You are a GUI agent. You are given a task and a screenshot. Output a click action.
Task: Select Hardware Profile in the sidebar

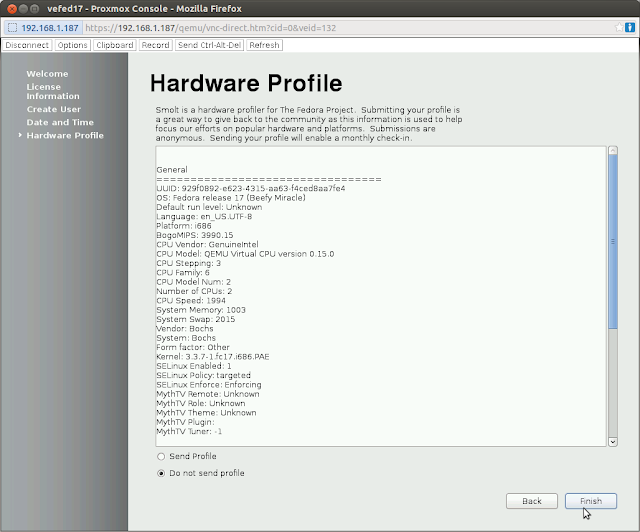pos(65,136)
